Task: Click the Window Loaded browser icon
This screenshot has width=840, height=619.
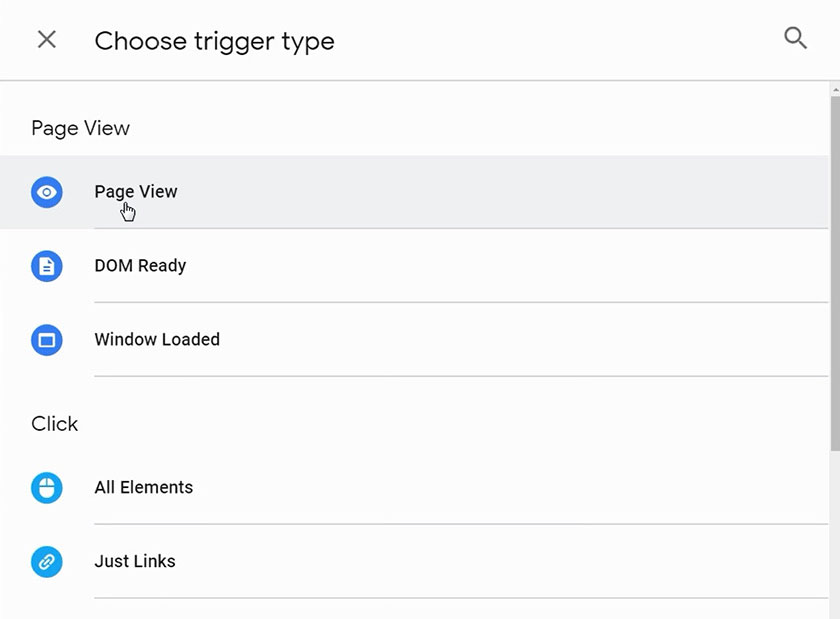Action: (47, 340)
